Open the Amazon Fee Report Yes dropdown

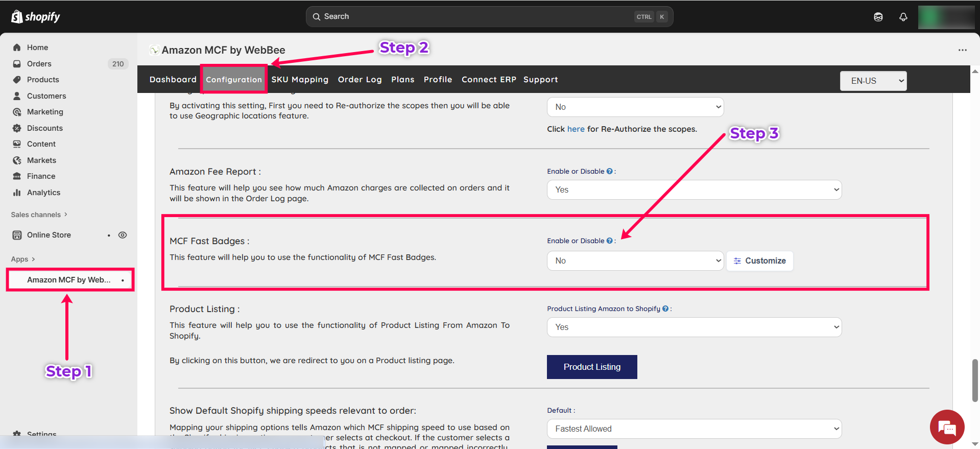pos(694,190)
